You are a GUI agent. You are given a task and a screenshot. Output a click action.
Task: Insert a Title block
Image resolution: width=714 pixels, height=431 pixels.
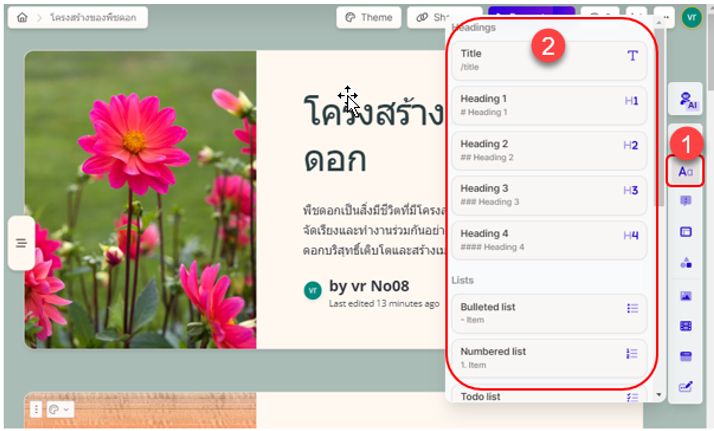click(x=549, y=60)
